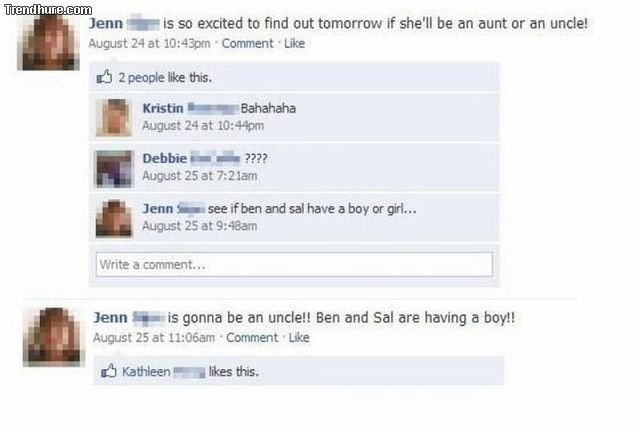
Task: Open Debbie's profile name link
Action: coord(165,158)
